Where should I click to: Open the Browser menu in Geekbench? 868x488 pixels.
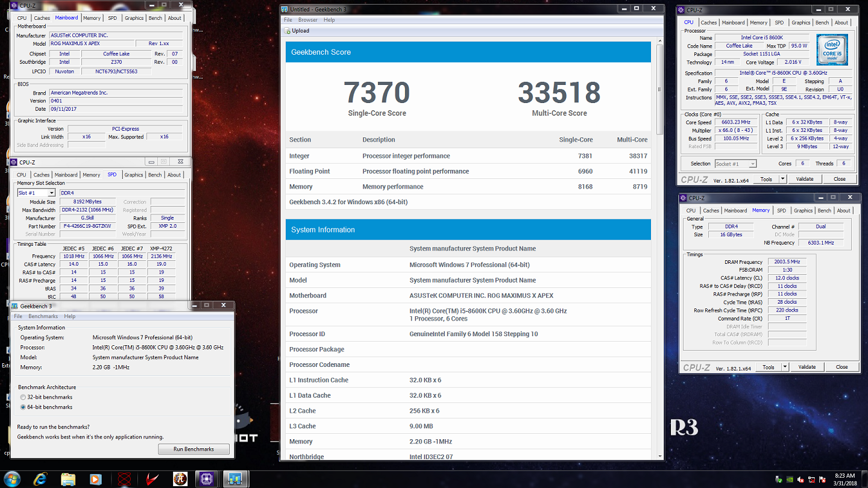[x=308, y=20]
